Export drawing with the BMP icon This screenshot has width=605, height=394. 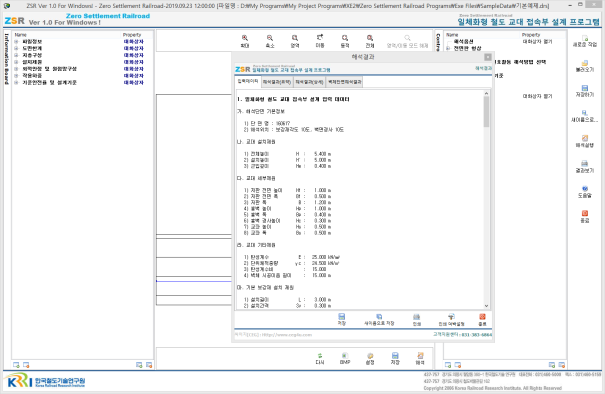tap(345, 358)
